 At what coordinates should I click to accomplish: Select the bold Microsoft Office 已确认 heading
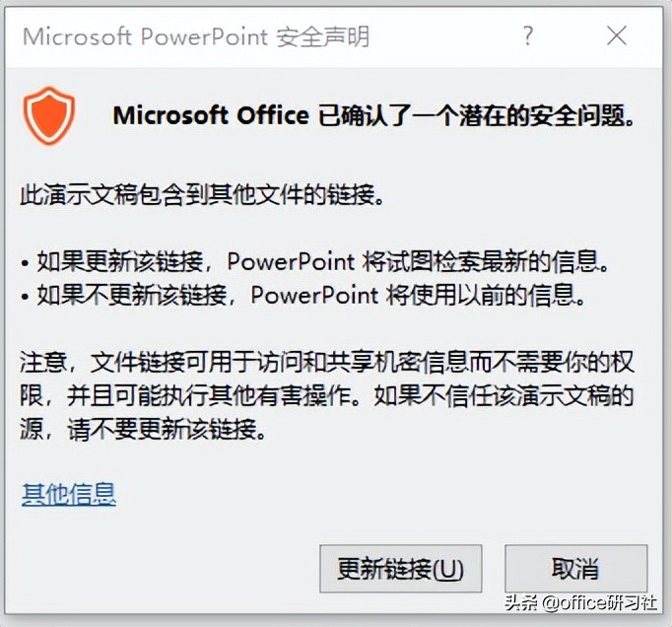tap(373, 115)
